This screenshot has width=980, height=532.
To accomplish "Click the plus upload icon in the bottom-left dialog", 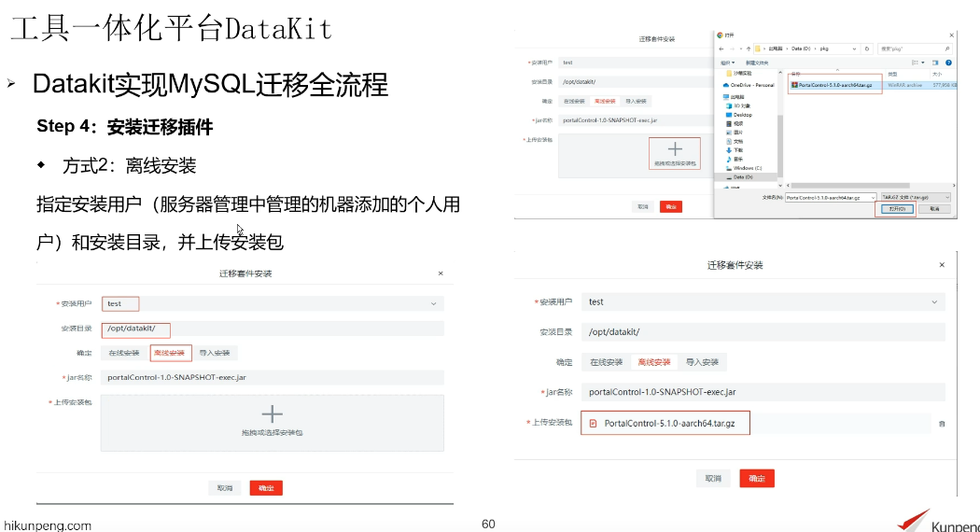I will click(x=272, y=413).
